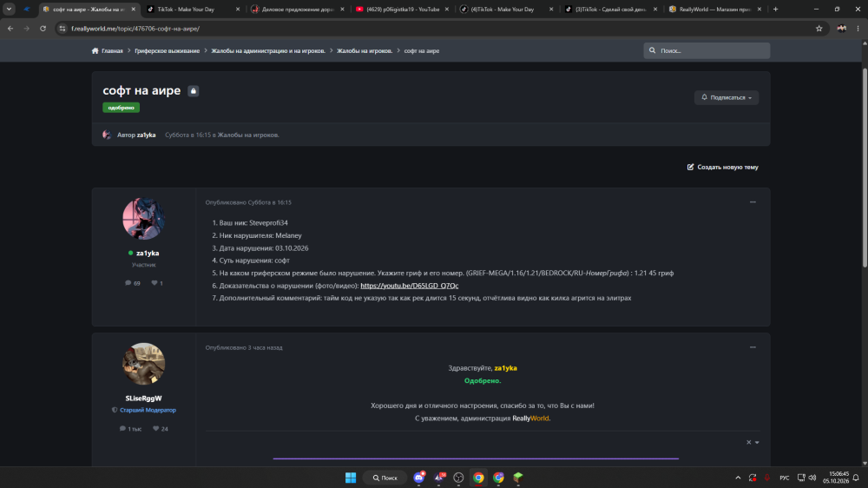Click the home icon in breadcrumbs
The image size is (868, 488).
(95, 50)
